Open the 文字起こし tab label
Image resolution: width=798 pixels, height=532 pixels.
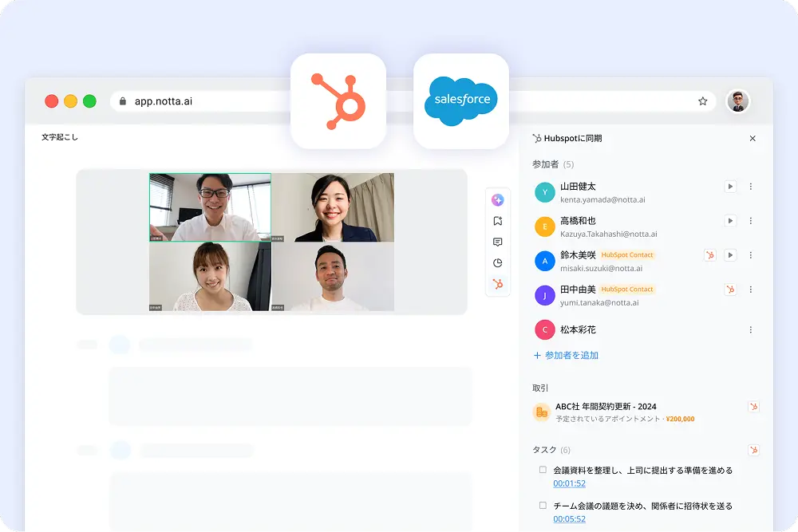click(x=60, y=137)
